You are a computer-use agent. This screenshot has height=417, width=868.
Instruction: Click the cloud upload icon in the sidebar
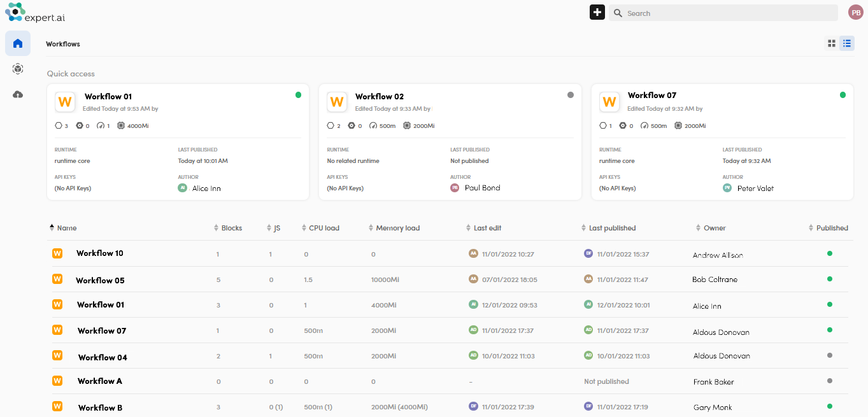tap(18, 94)
